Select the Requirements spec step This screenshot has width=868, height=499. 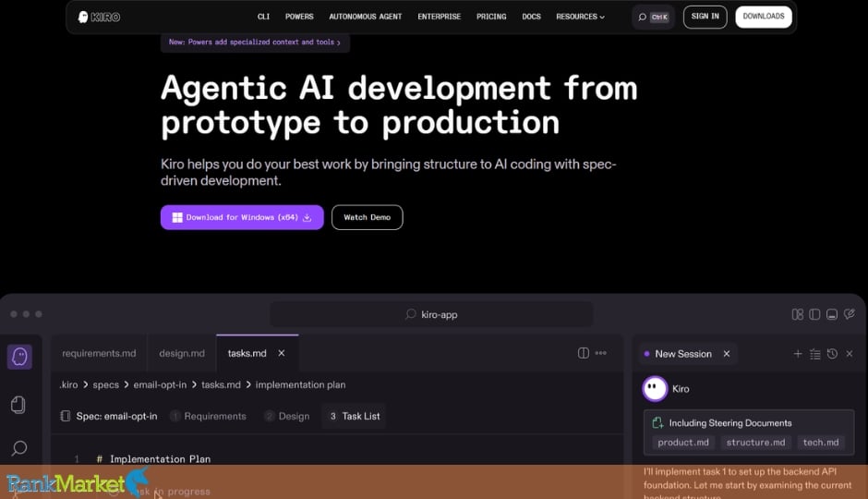208,417
